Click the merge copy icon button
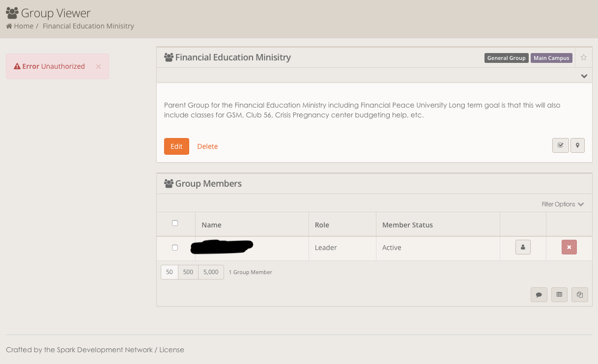Image resolution: width=598 pixels, height=364 pixels. (x=580, y=295)
